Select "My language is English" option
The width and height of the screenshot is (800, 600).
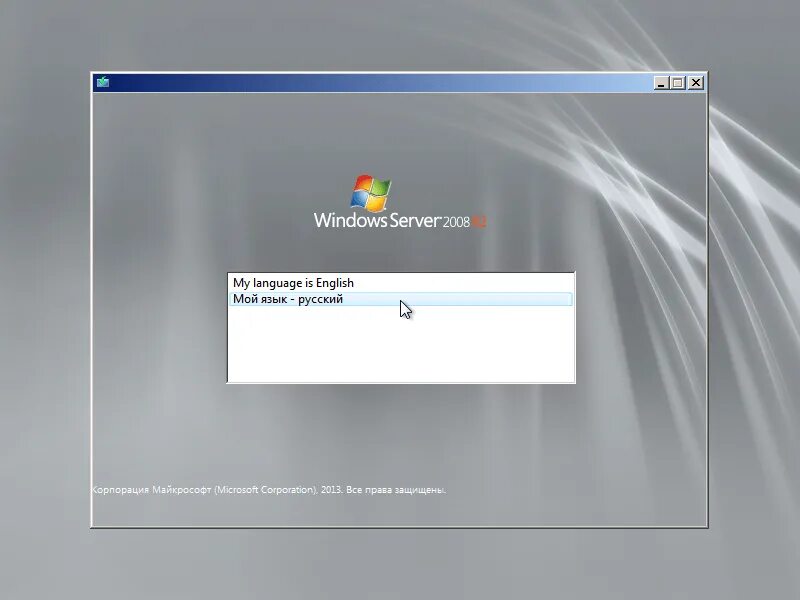click(x=401, y=283)
